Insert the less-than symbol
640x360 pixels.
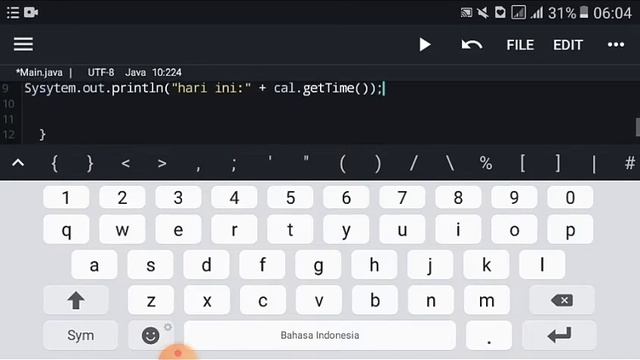pyautogui.click(x=126, y=164)
